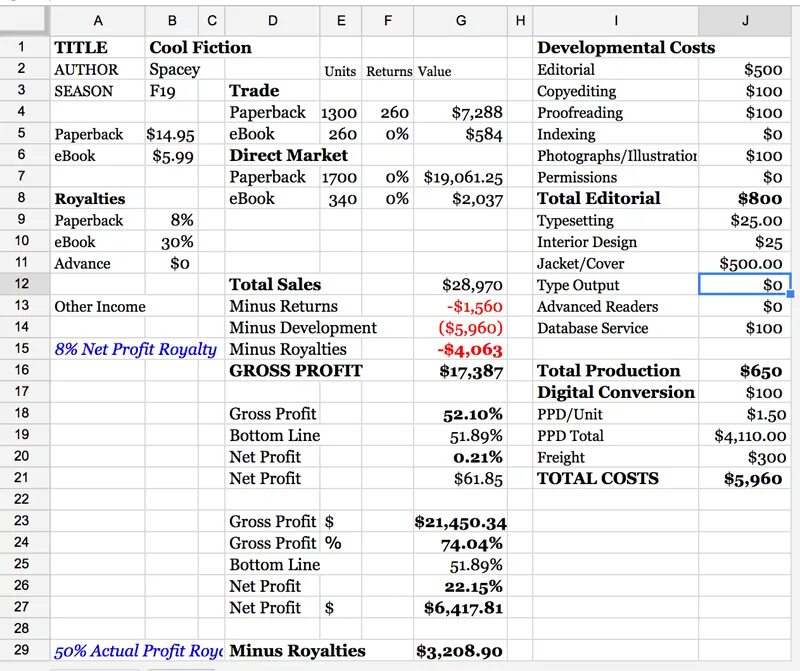Select Minus Royalties value -$4,063
800x671 pixels.
click(460, 349)
